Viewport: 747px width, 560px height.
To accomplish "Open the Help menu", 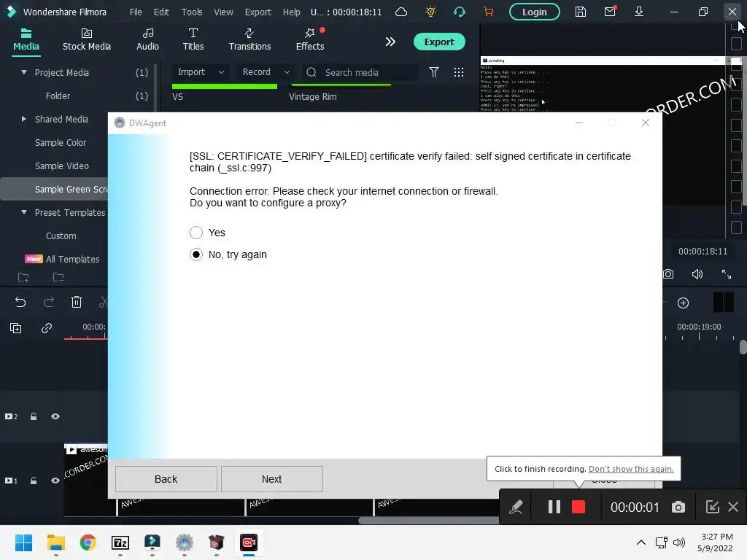I will tap(291, 12).
